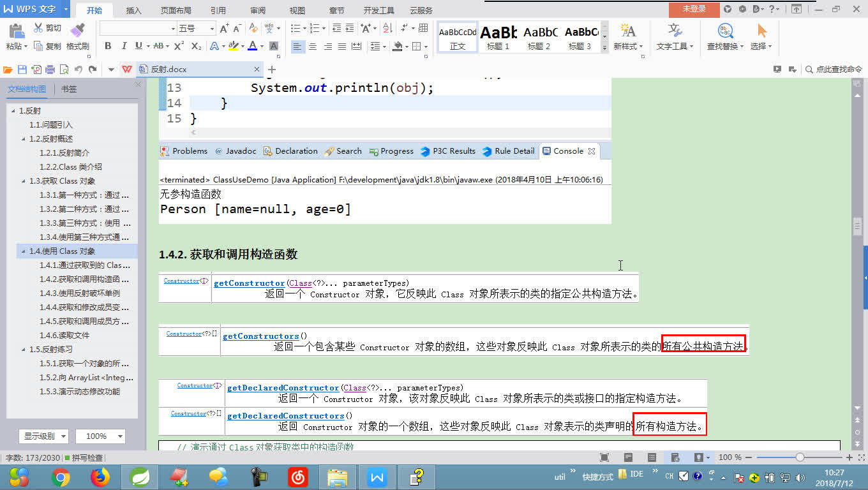Image resolution: width=868 pixels, height=490 pixels.
Task: Justify the paragraph text
Action: click(x=342, y=47)
